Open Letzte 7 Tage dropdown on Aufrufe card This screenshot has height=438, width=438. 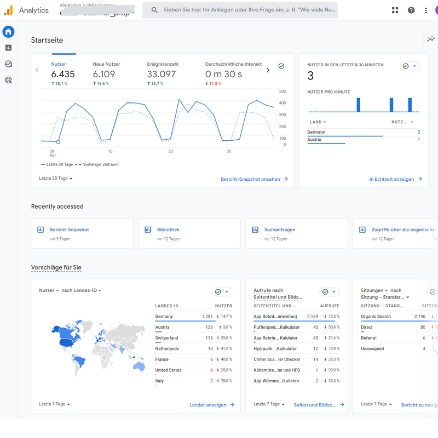269,404
